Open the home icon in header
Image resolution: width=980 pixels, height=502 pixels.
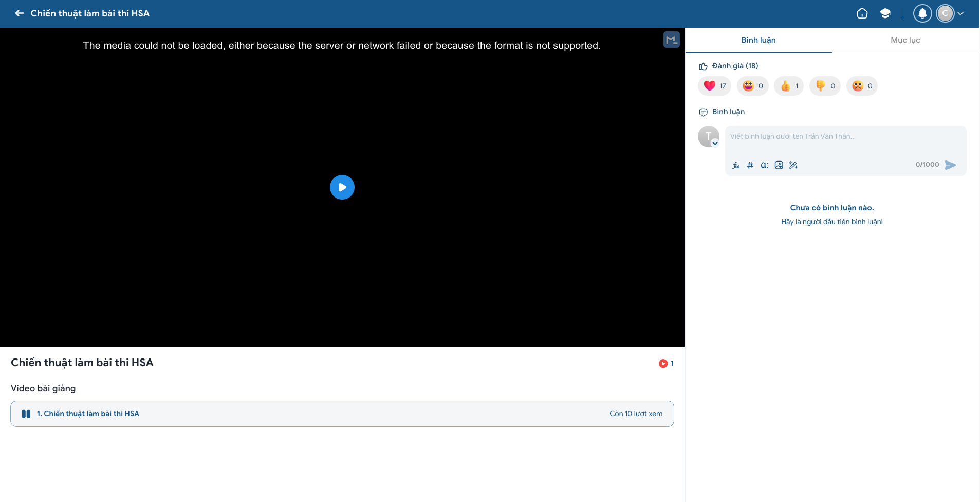pyautogui.click(x=862, y=13)
